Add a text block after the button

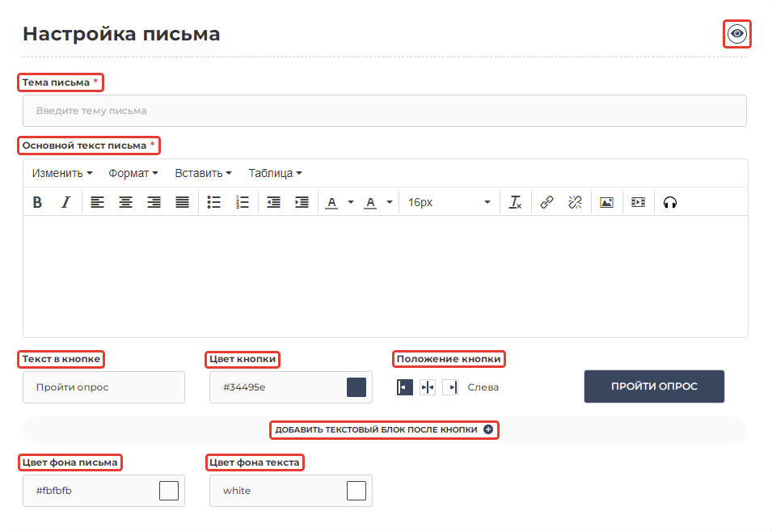(x=384, y=429)
